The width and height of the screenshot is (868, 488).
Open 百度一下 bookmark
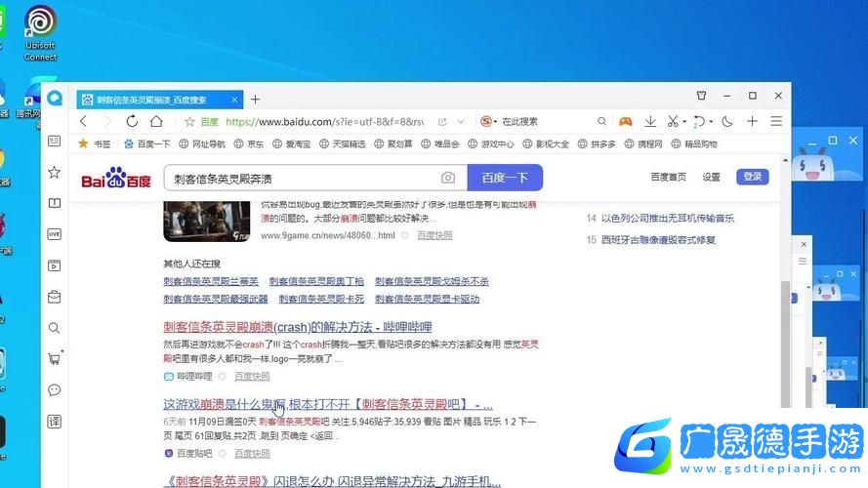147,143
